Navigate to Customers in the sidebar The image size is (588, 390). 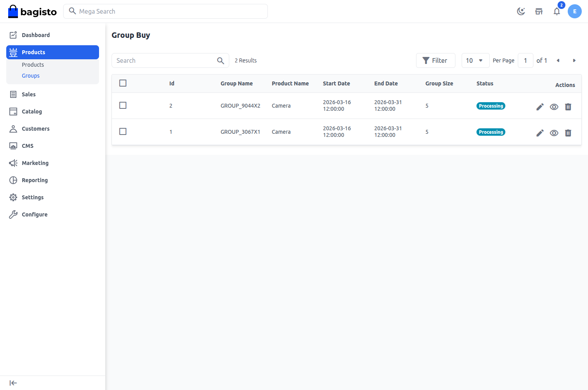click(x=35, y=129)
